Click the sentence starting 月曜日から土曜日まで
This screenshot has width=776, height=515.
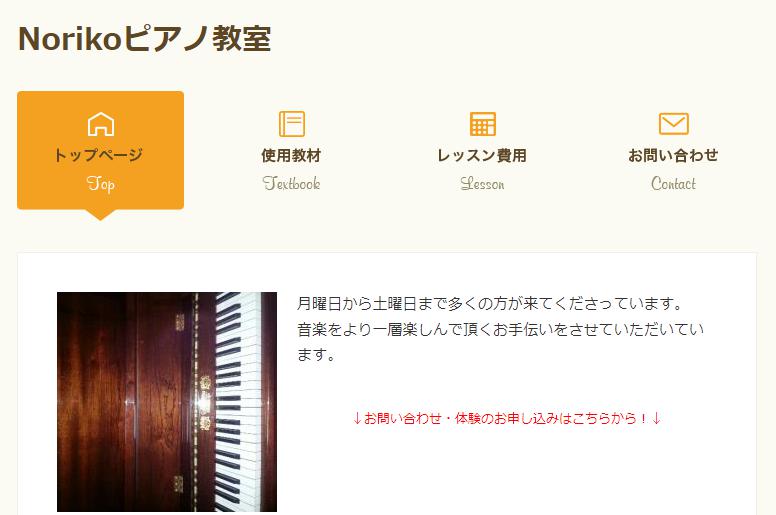point(490,303)
